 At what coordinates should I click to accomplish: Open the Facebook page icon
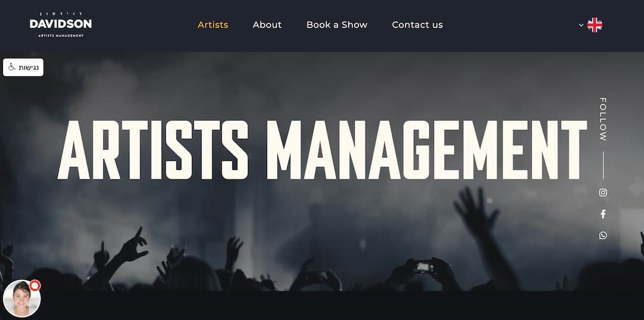[x=603, y=214]
